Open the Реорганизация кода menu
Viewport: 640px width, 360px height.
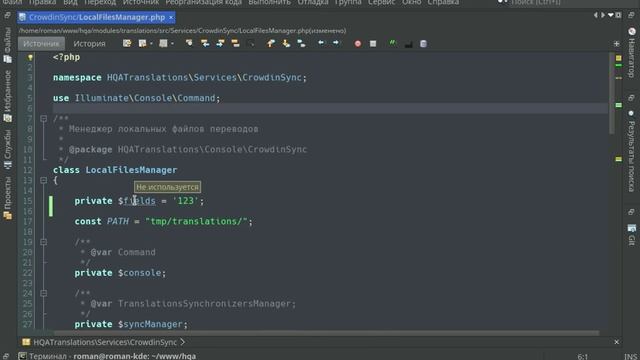click(x=203, y=2)
